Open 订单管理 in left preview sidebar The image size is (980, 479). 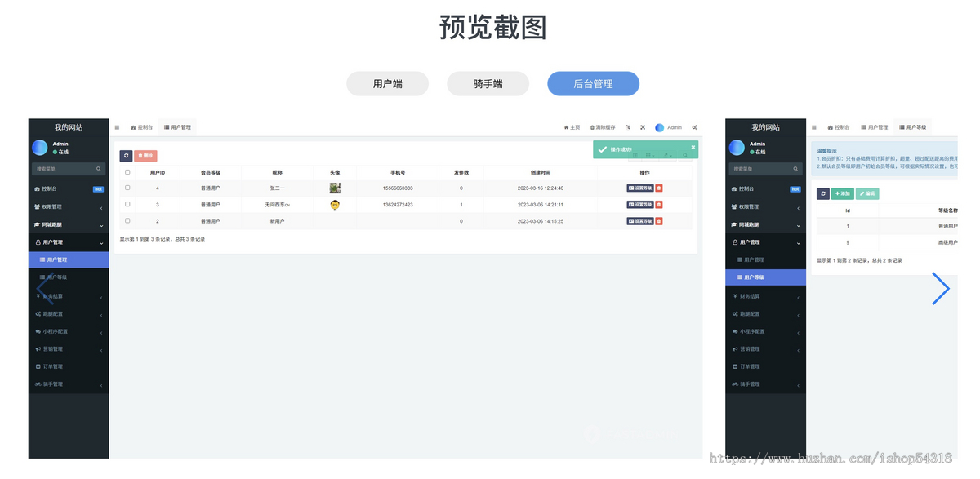point(69,366)
